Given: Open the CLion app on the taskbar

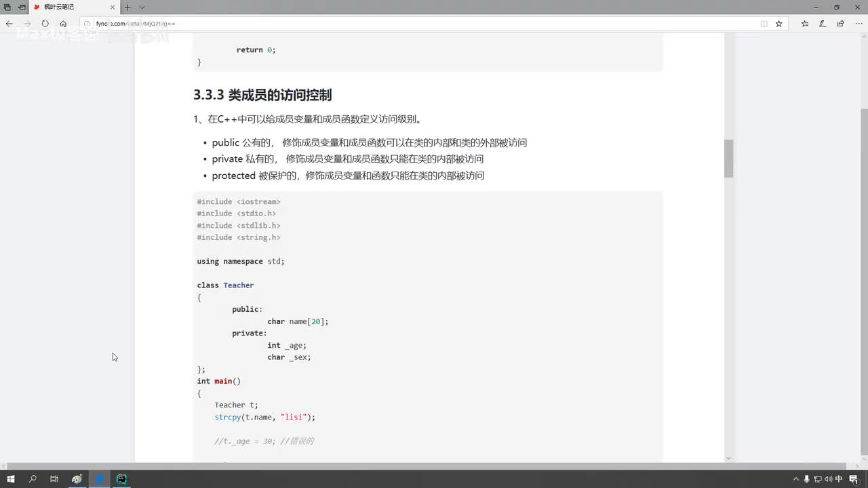Looking at the screenshot, I should (x=121, y=479).
